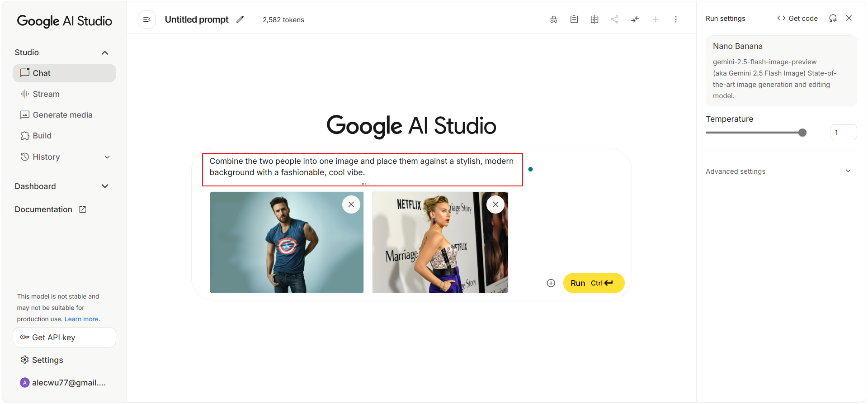
Task: Expand Advanced settings
Action: tap(848, 171)
